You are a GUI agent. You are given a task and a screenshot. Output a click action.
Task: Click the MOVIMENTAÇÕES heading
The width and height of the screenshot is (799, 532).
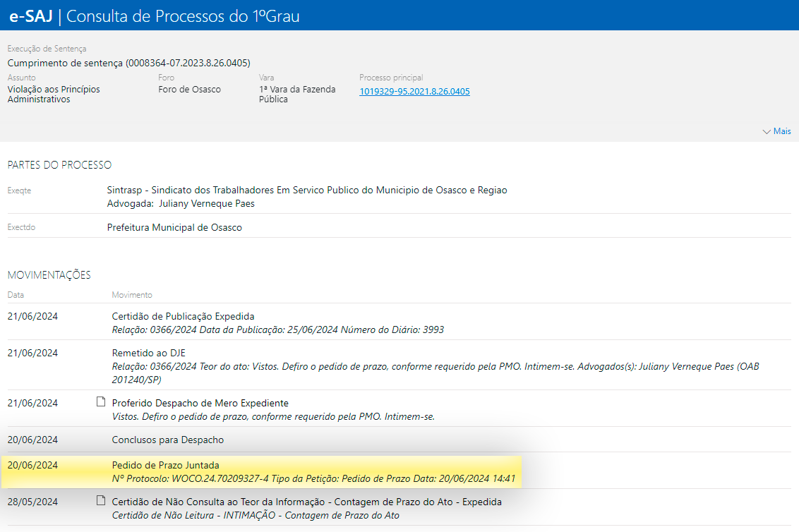(x=49, y=275)
